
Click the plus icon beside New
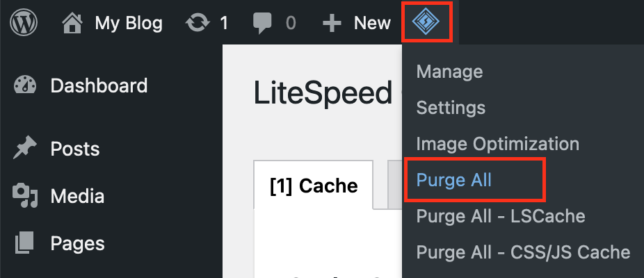332,24
